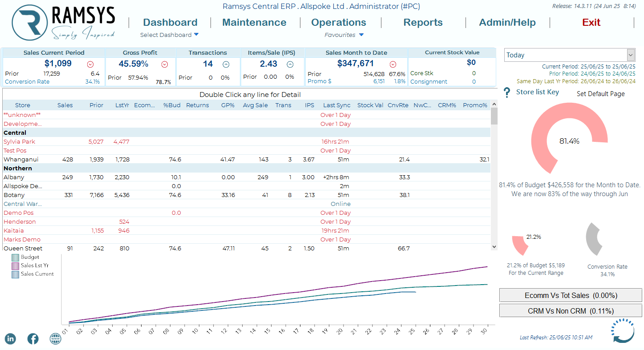Viewport: 644px width, 350px height.
Task: Click the Conversion Rate link
Action: [x=27, y=81]
